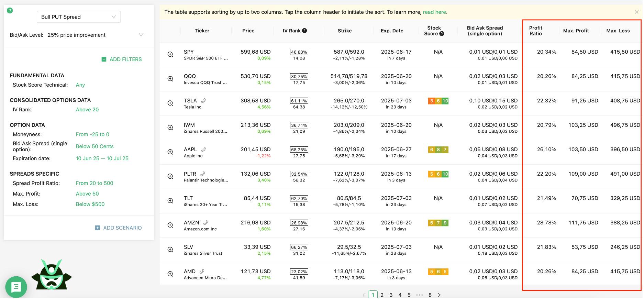644x299 pixels.
Task: Expand the Bid/Ask Level chevron
Action: pos(141,35)
